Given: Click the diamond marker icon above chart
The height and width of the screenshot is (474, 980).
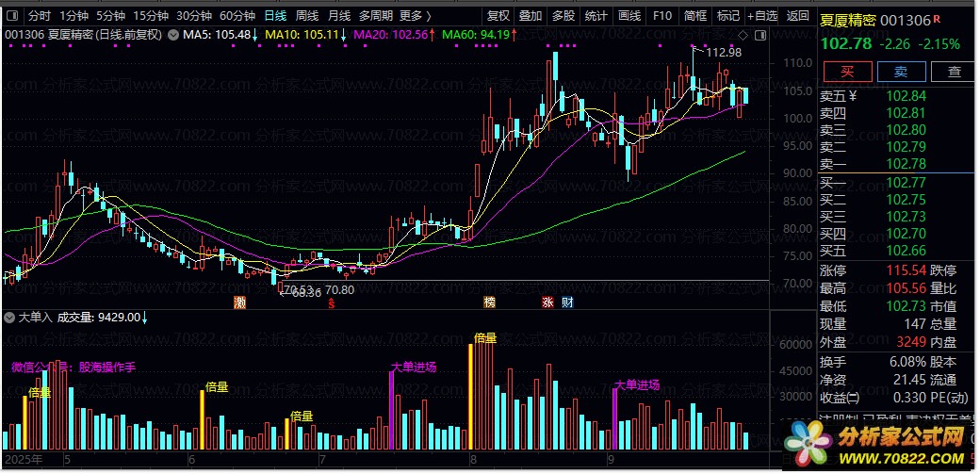Looking at the screenshot, I should [x=743, y=36].
